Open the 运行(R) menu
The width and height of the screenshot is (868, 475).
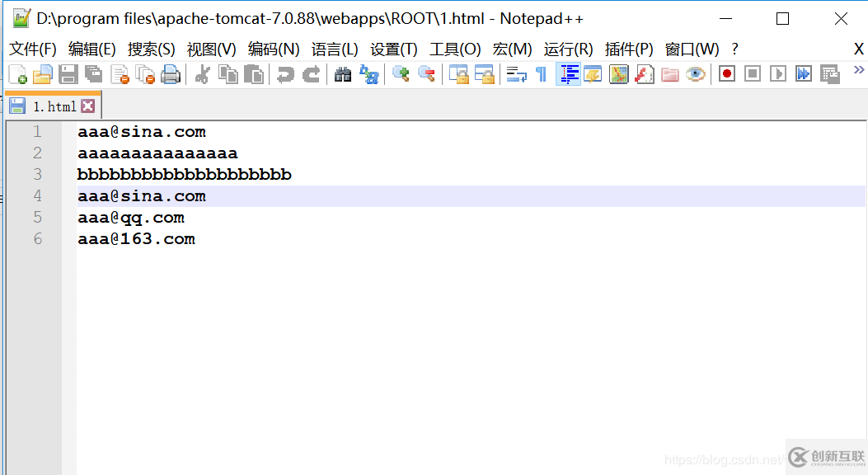click(568, 49)
